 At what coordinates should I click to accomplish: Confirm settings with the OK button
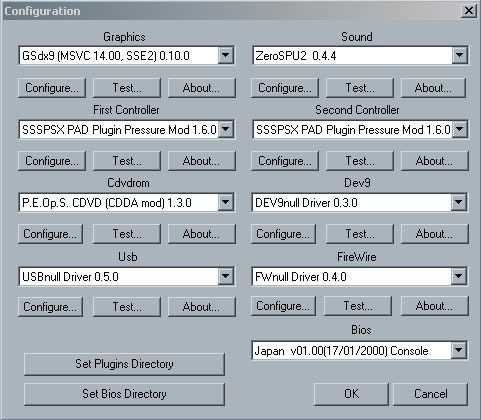point(351,394)
